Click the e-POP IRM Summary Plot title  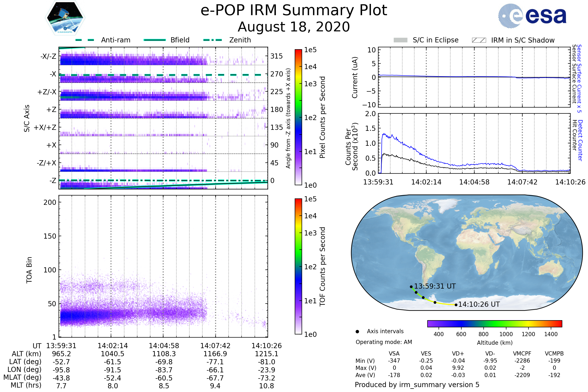pos(294,11)
